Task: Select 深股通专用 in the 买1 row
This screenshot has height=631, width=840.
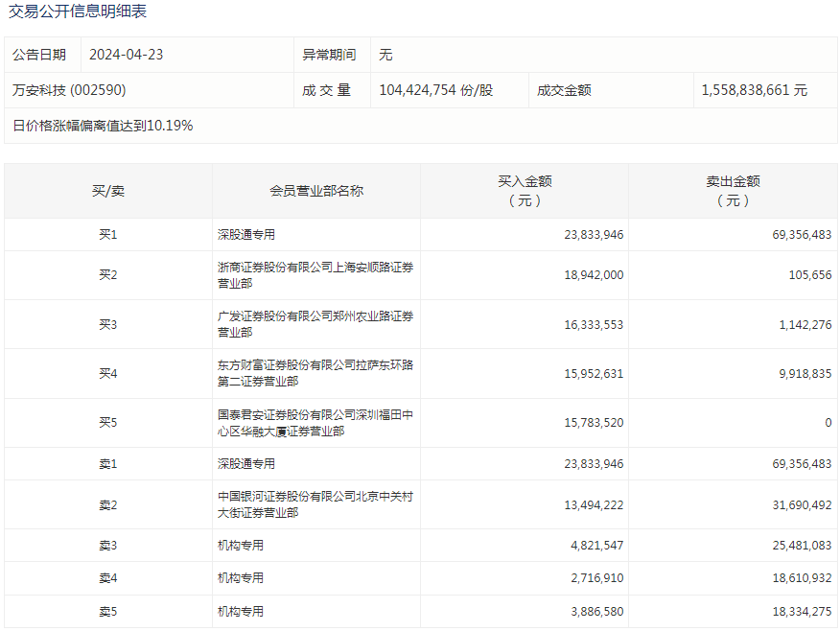Action: (x=246, y=235)
